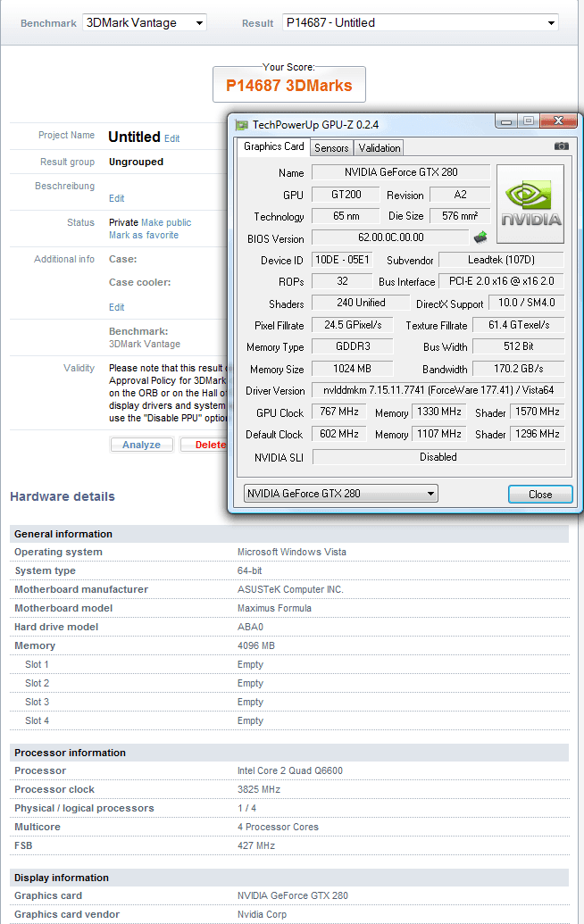Click Result group value Ungrouped
The image size is (584, 924).
click(x=136, y=162)
